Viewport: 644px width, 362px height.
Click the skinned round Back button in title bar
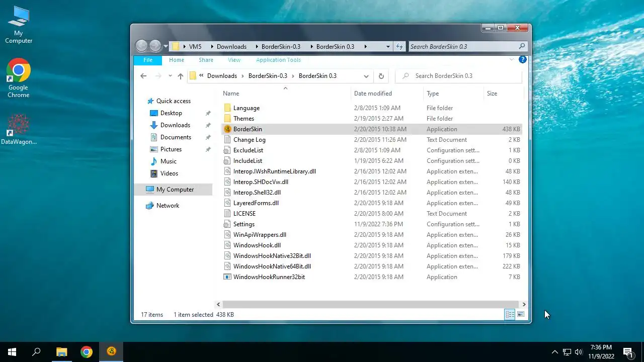tap(142, 46)
